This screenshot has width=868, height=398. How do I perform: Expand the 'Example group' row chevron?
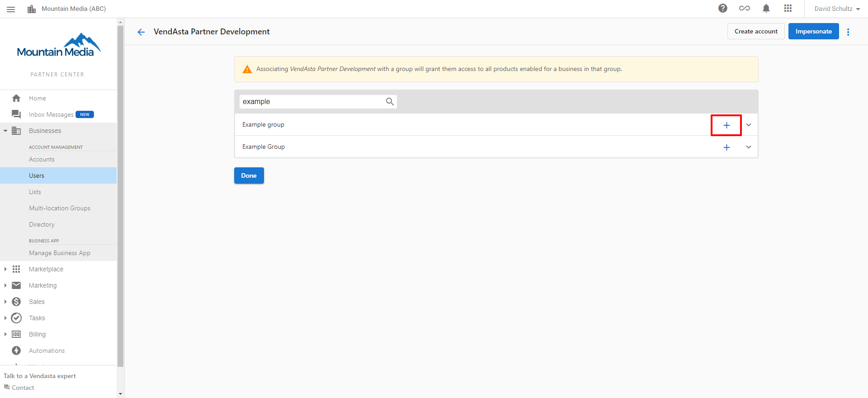pyautogui.click(x=749, y=125)
